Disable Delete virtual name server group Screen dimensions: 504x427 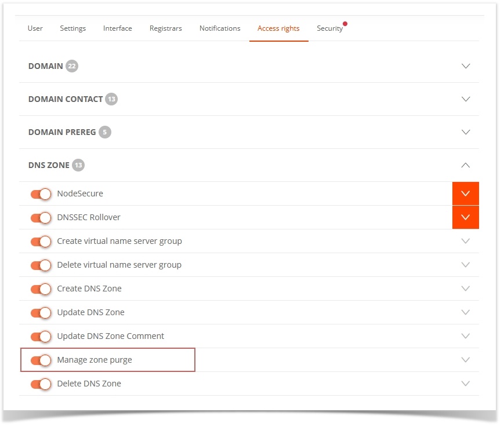coord(41,265)
